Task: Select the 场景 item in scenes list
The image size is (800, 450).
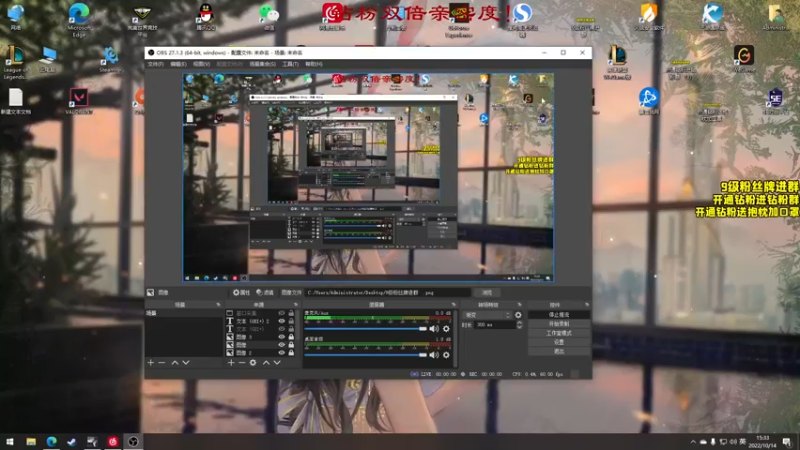Action: click(x=184, y=313)
